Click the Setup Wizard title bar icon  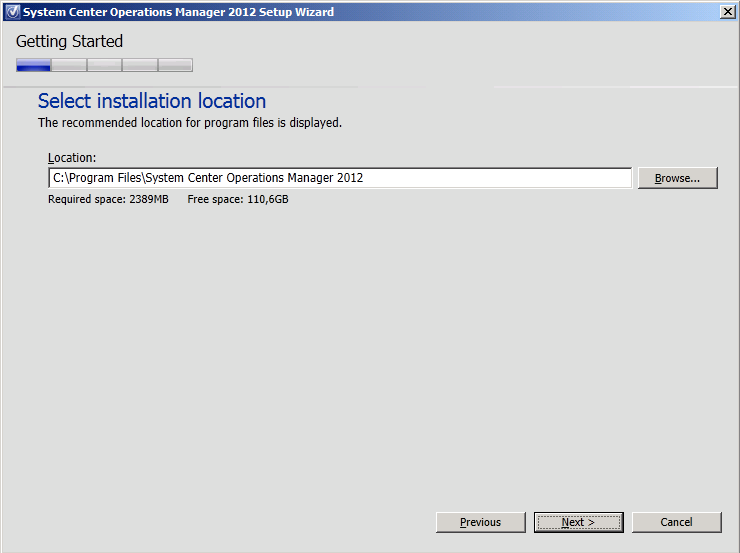coord(12,12)
